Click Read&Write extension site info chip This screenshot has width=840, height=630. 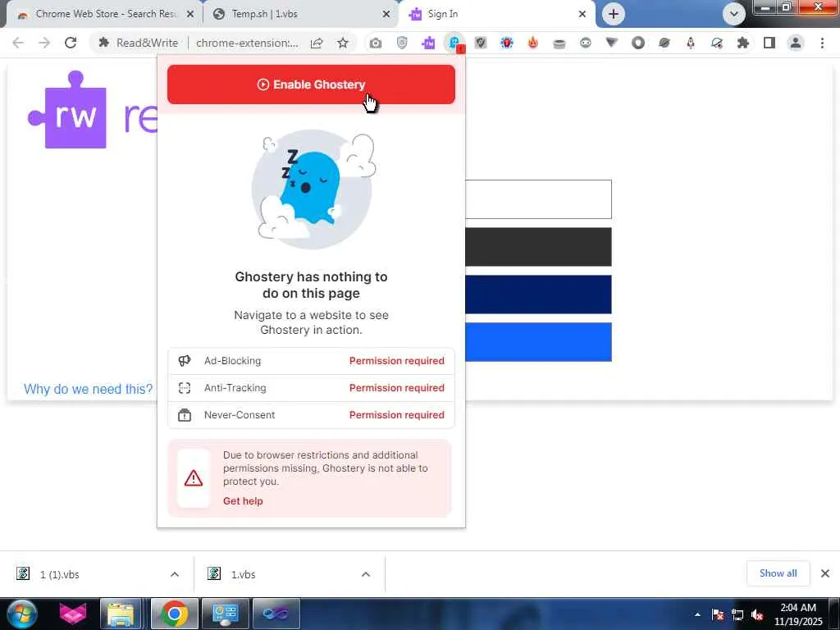click(x=138, y=43)
